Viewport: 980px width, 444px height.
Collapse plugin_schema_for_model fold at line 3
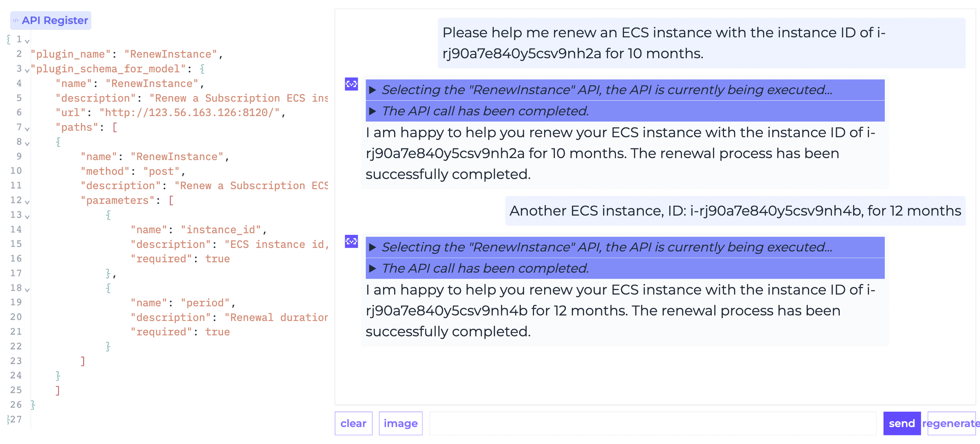coord(27,70)
